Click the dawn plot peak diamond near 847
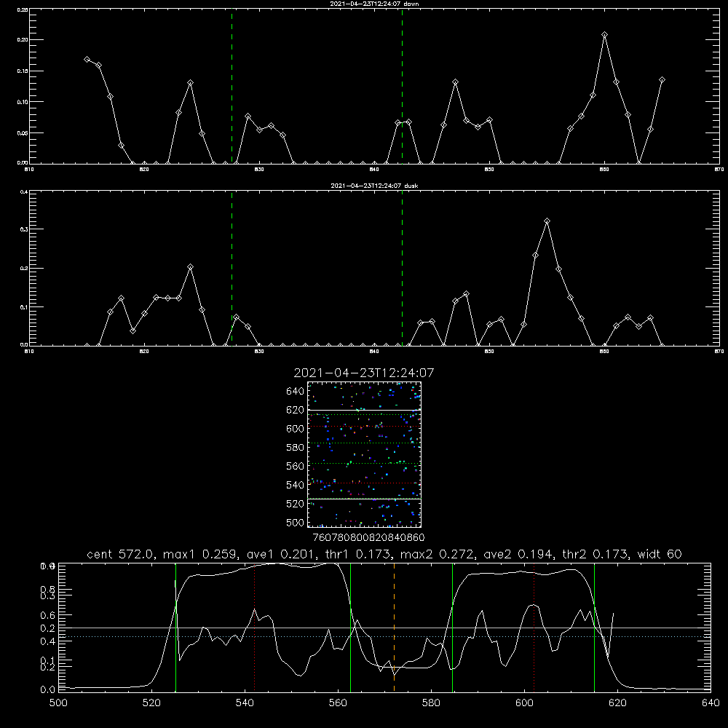The width and height of the screenshot is (728, 728). [x=456, y=82]
